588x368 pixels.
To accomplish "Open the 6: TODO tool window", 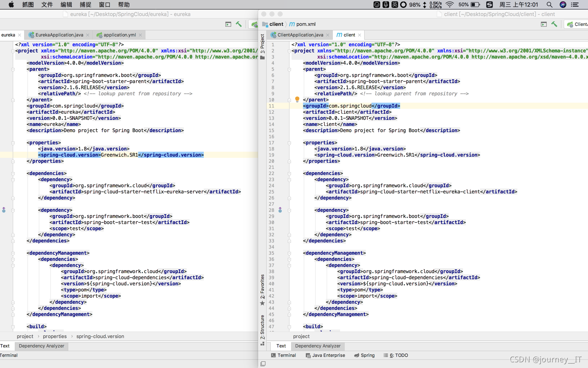I will pyautogui.click(x=396, y=355).
